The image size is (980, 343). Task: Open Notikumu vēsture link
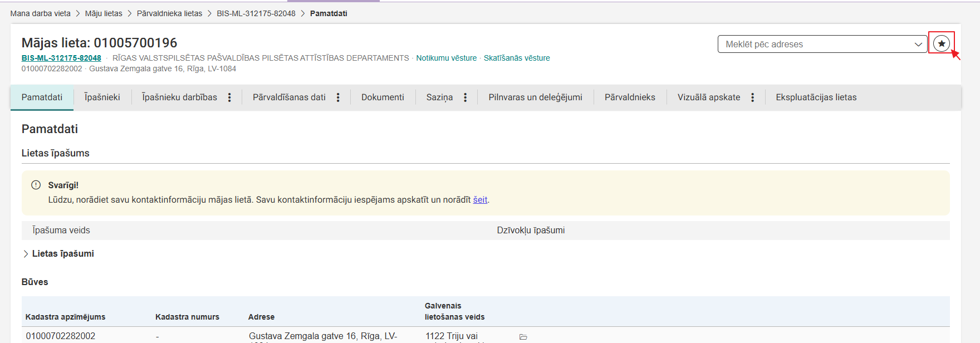coord(446,58)
